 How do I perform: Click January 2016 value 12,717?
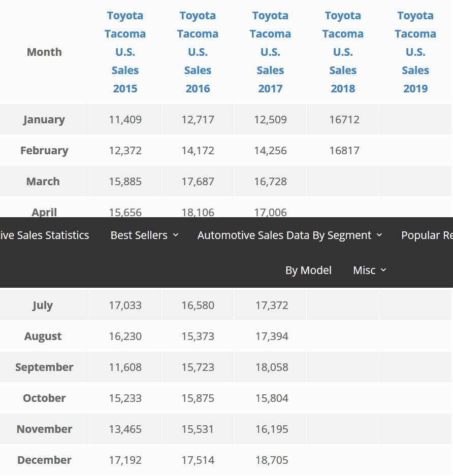click(198, 120)
